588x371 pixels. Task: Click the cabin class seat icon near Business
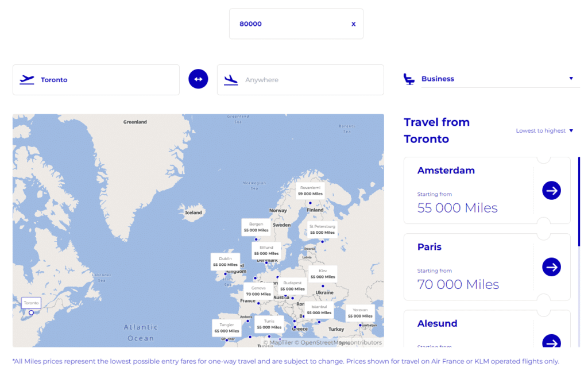[x=409, y=79]
